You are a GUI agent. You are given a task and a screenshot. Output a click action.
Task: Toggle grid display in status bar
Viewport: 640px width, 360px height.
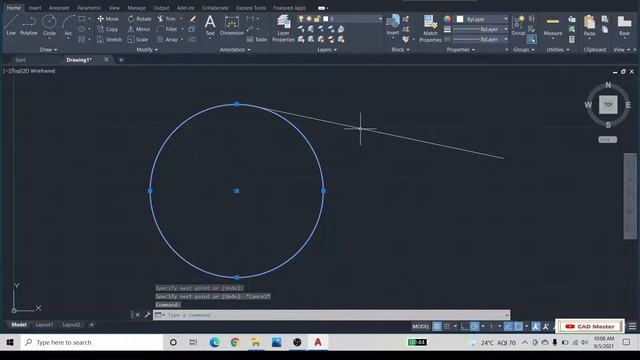437,326
